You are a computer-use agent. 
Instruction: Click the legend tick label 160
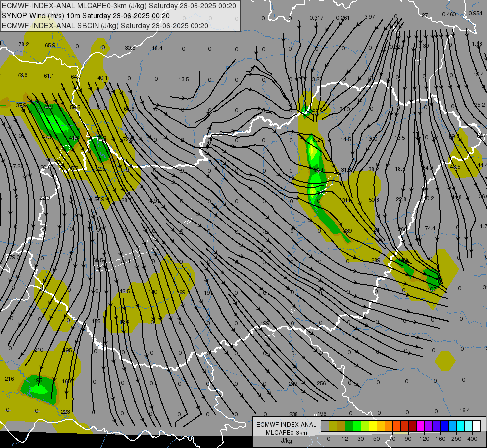[x=440, y=439]
